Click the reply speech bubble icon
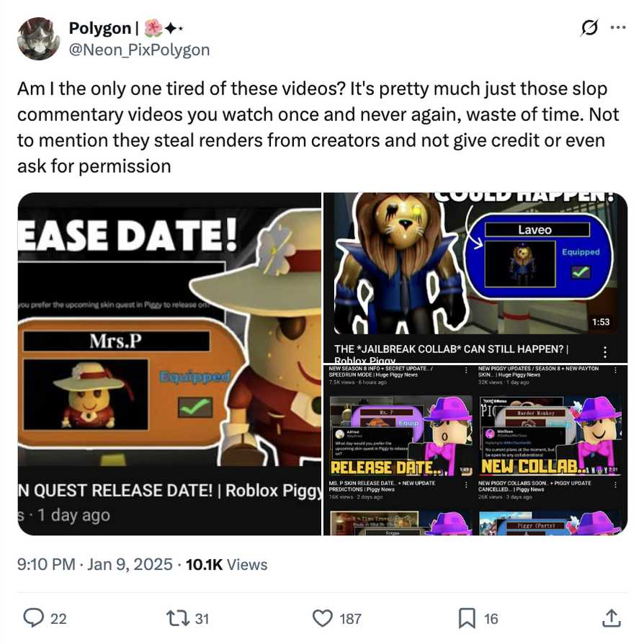Viewport: 644px width, 644px height. coord(34,618)
